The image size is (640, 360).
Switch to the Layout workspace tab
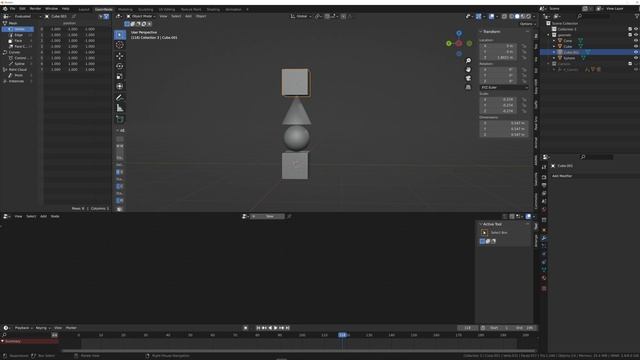84,9
